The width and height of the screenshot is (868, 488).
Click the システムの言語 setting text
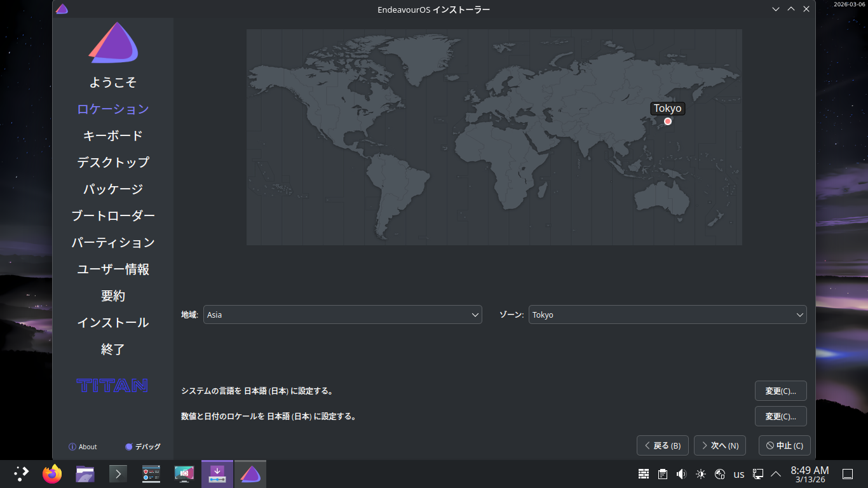257,391
